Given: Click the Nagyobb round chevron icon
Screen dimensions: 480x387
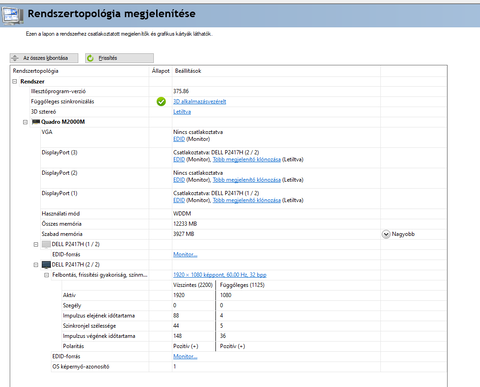Looking at the screenshot, I should 386,234.
